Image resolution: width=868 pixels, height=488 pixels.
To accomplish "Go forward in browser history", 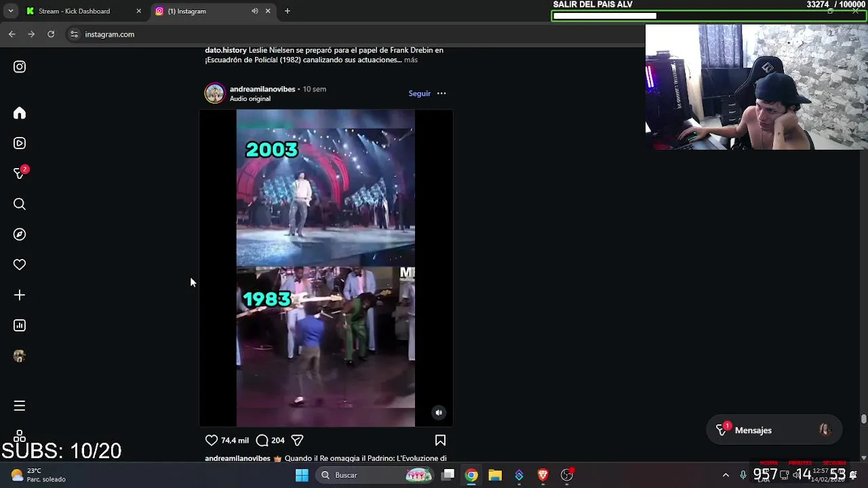I will pos(31,34).
